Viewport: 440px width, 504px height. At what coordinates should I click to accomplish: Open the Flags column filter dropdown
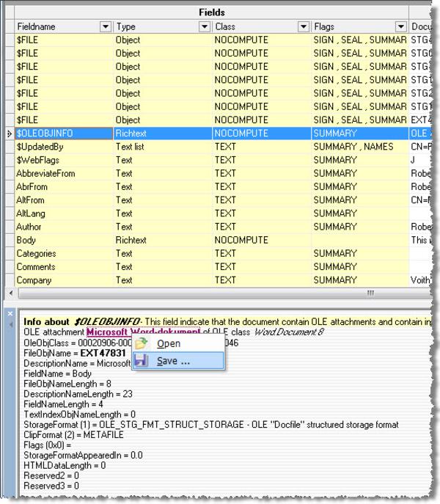[401, 26]
